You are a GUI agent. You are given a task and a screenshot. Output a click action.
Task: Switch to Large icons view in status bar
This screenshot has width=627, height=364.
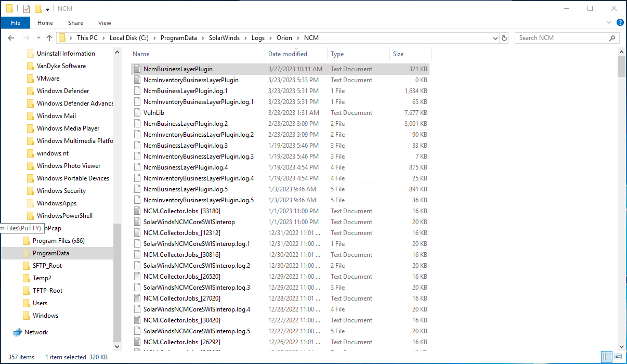tap(617, 357)
